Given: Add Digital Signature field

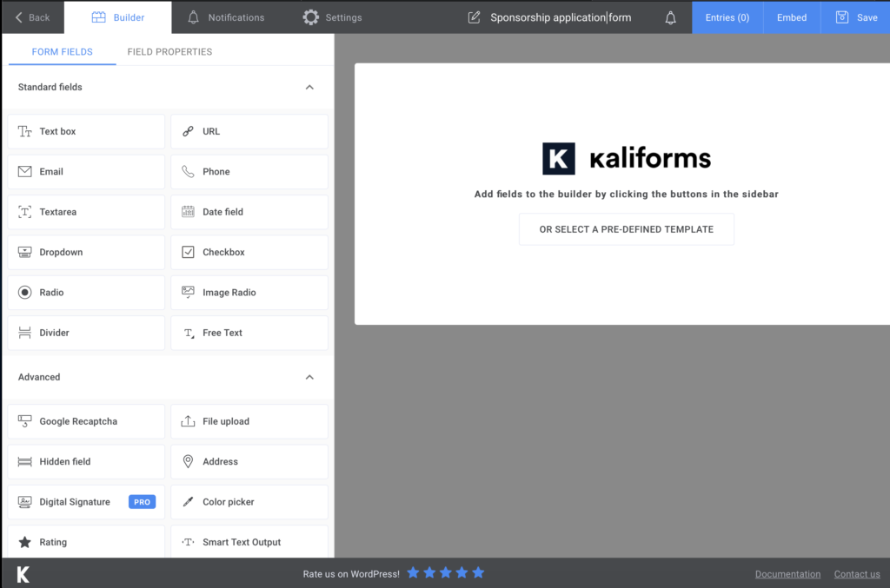Looking at the screenshot, I should click(86, 502).
